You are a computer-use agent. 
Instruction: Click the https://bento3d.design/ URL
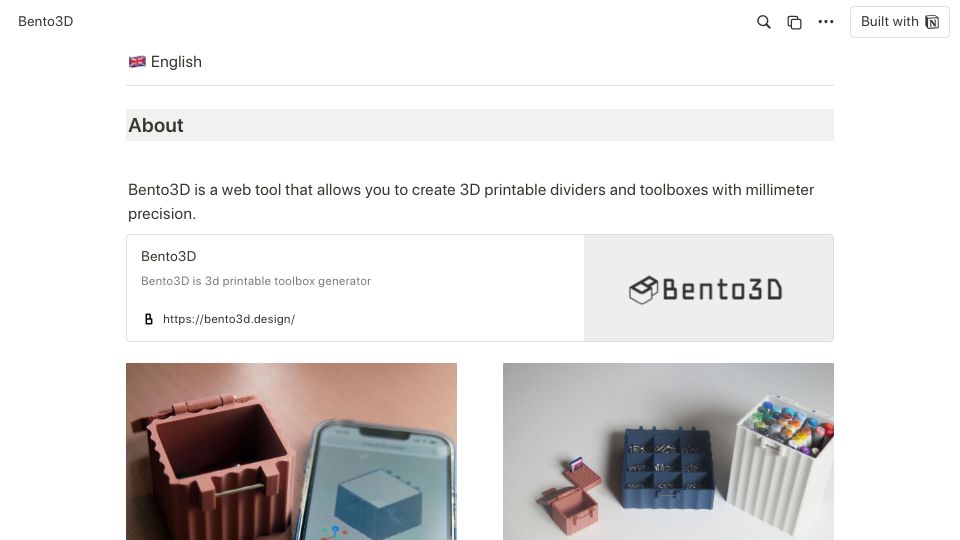(x=229, y=319)
